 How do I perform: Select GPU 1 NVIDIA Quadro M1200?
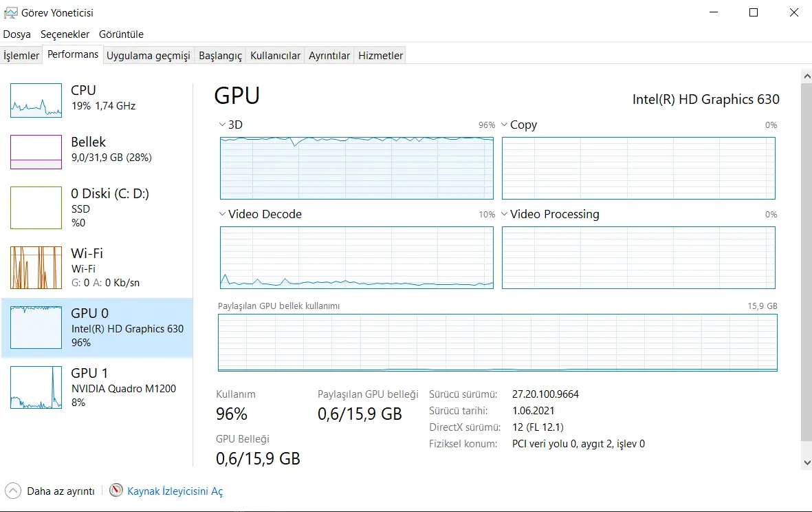pyautogui.click(x=98, y=387)
